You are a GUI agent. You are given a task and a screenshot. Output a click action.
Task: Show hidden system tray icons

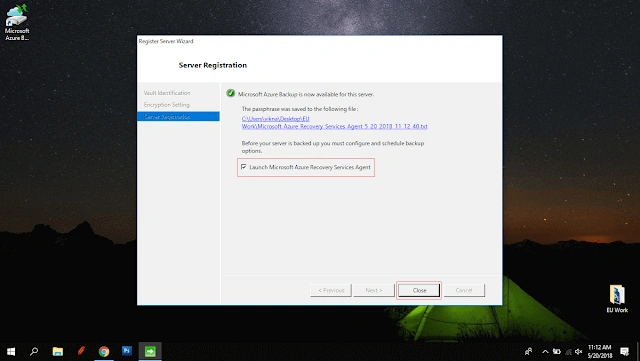point(545,351)
